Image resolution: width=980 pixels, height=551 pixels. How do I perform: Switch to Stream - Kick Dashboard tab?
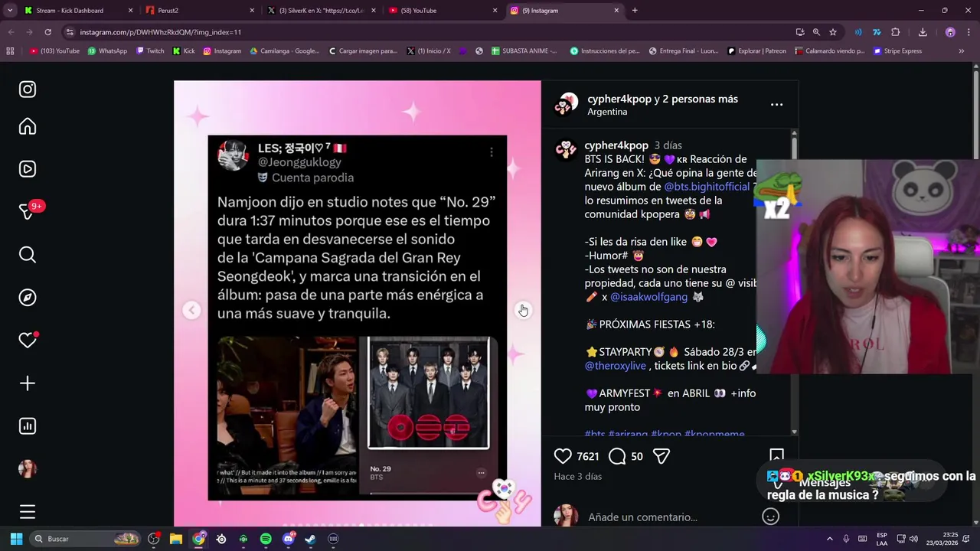pos(78,11)
